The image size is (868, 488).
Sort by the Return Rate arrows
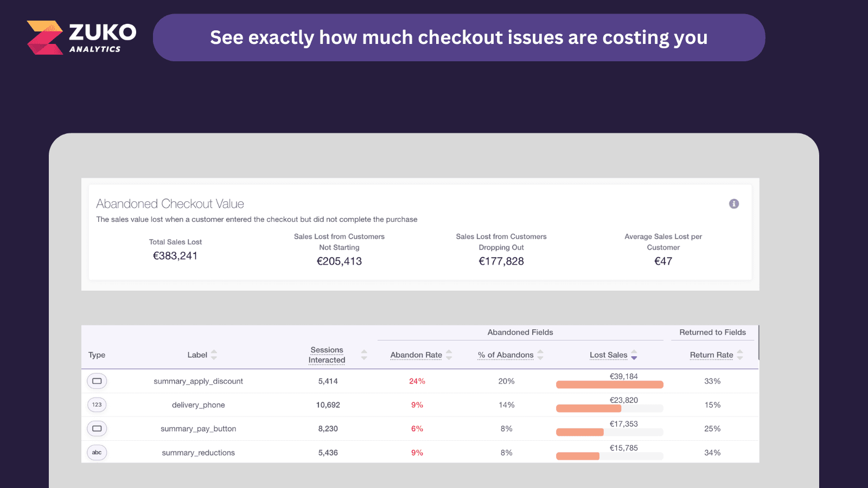pos(740,355)
